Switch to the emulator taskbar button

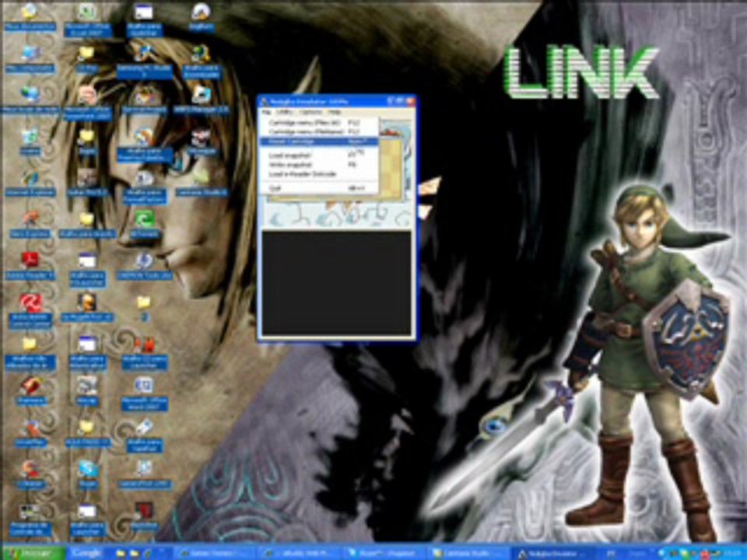tap(552, 554)
